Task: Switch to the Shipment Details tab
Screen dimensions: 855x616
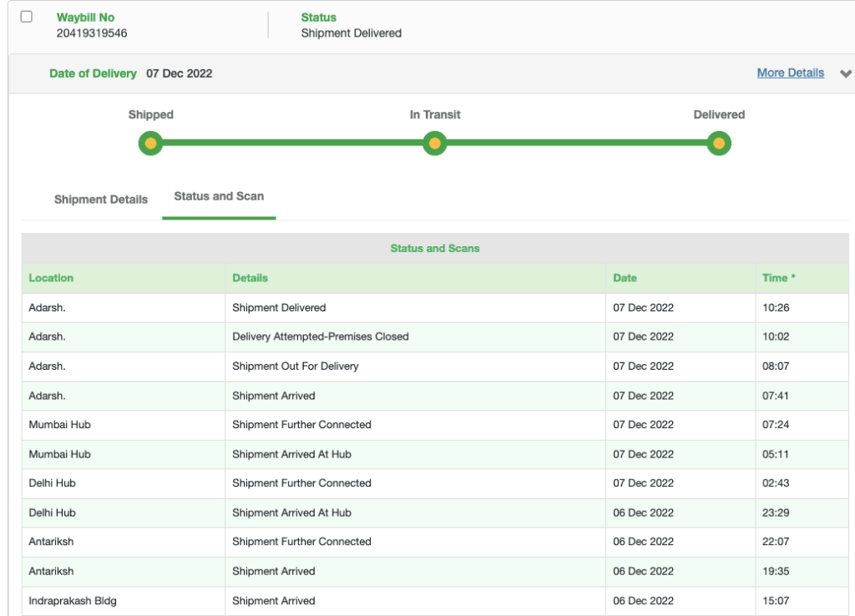Action: (101, 199)
